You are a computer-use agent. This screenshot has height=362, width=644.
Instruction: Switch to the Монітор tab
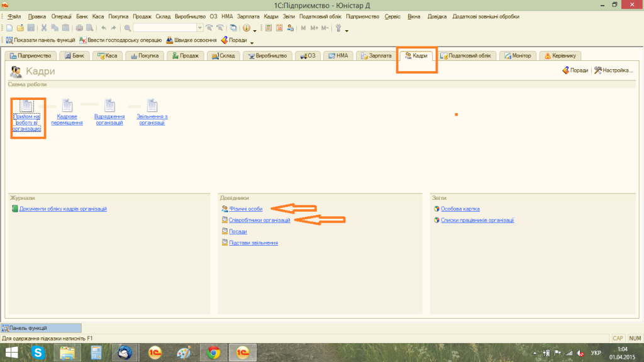click(x=518, y=56)
